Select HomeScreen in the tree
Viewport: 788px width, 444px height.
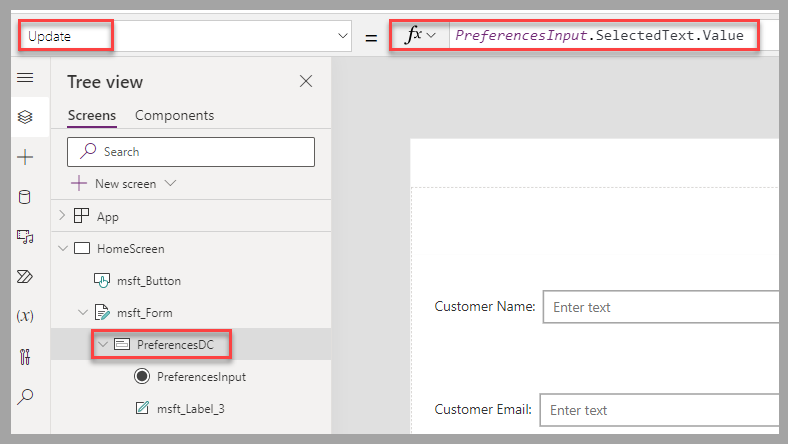[x=131, y=249]
